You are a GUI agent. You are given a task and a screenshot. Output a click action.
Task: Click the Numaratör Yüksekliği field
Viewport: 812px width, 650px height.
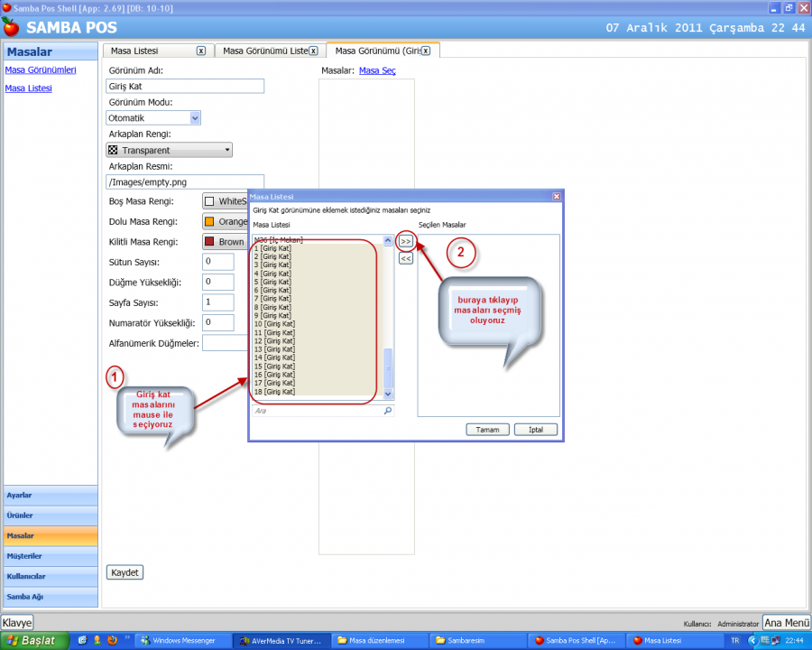[x=218, y=322]
